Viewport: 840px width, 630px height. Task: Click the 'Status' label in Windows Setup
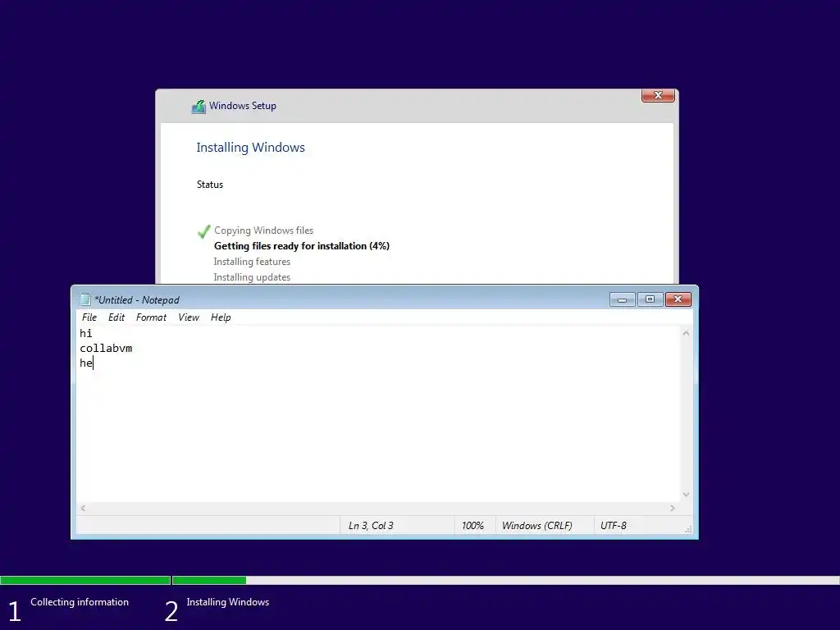point(209,185)
